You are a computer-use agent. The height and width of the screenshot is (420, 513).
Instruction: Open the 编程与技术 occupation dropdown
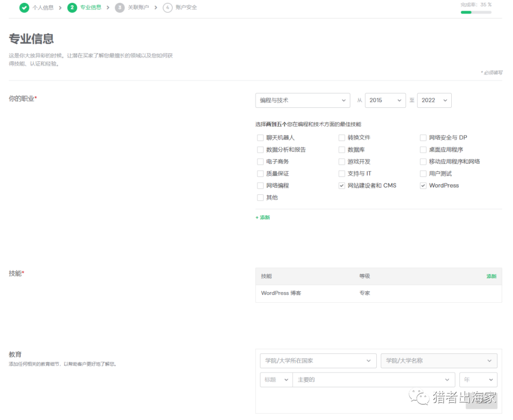[x=303, y=100]
